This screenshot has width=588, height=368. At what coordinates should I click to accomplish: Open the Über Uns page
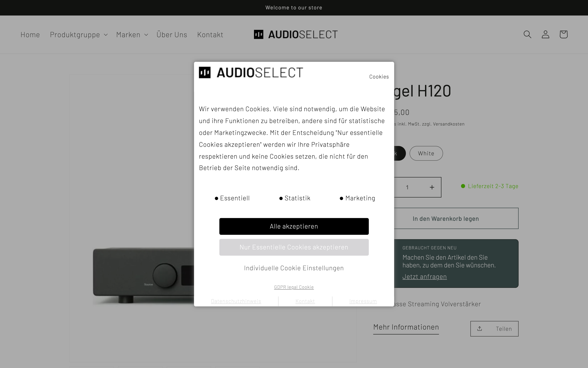point(172,35)
